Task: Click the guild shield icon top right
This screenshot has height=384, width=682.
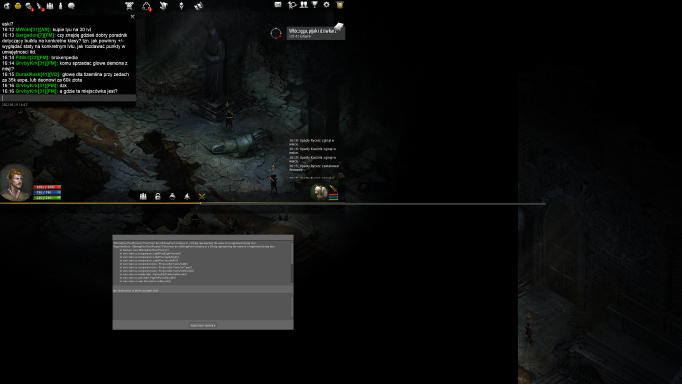Action: point(340,5)
